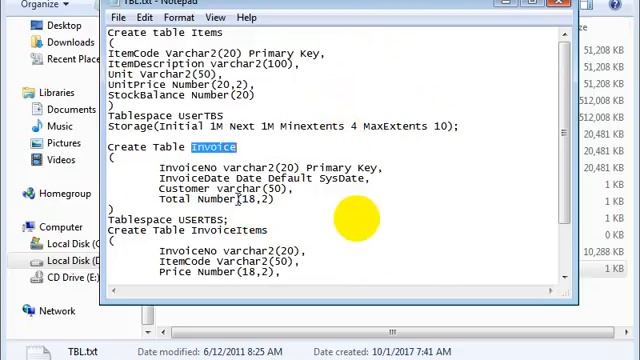Screen dimensions: 640x360
Task: Click Notepad horizontal scrollbar left arrow
Action: (x=113, y=291)
